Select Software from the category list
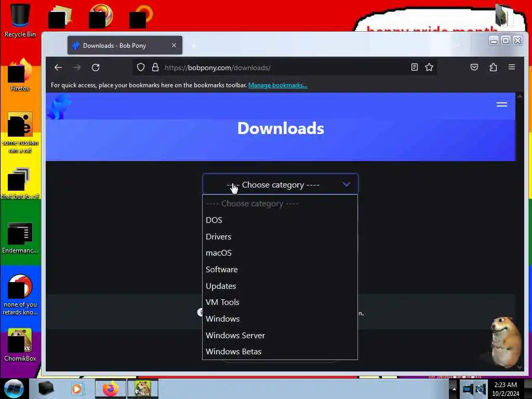The height and width of the screenshot is (399, 532). coord(280,270)
